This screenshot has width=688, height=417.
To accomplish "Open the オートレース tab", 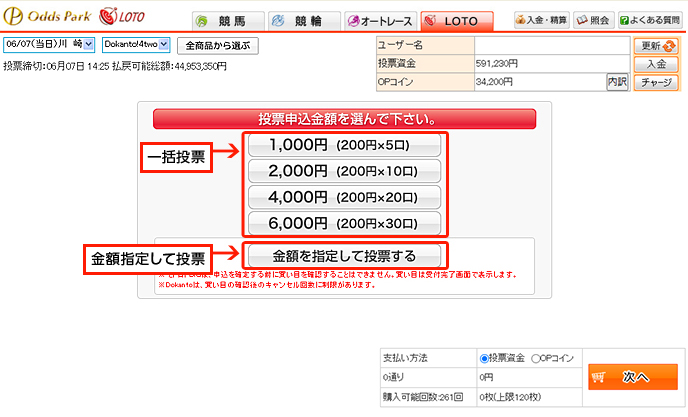I will [x=380, y=21].
